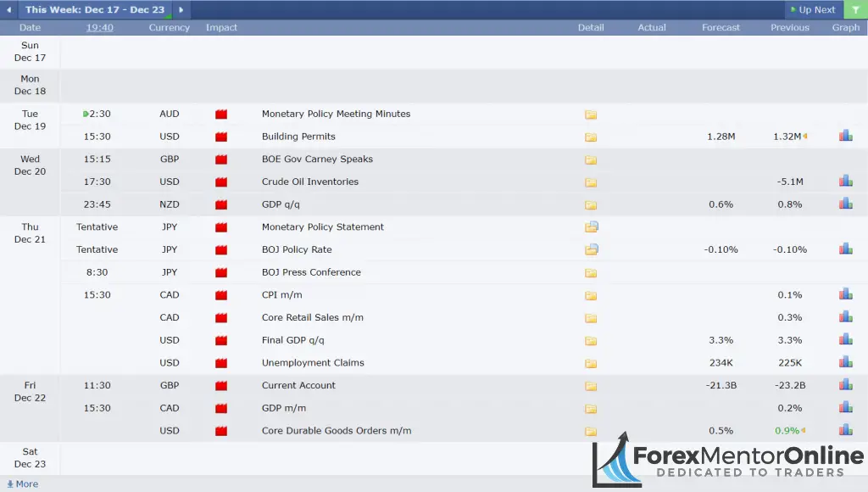The image size is (868, 492).
Task: Open detail folder for Current Account
Action: pos(591,386)
